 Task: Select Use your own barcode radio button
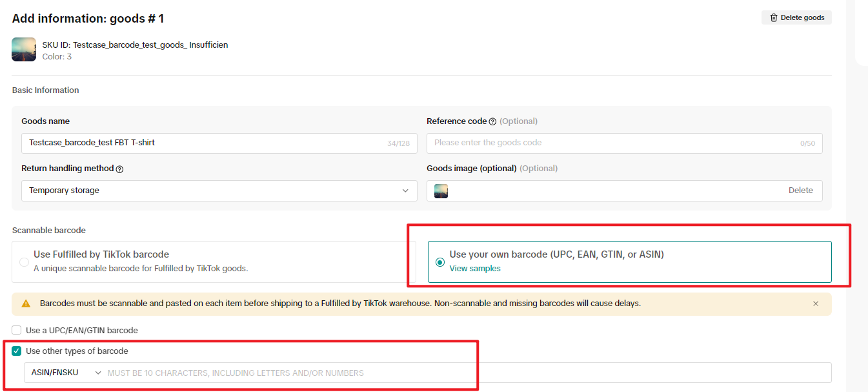pyautogui.click(x=440, y=262)
